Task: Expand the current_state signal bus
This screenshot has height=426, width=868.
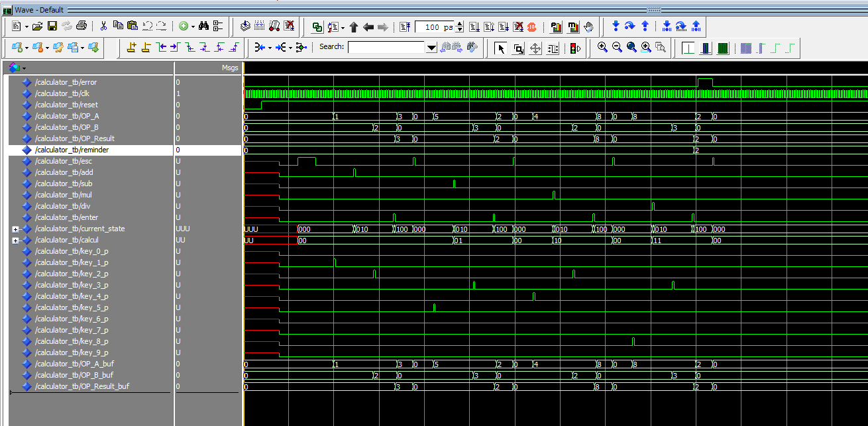Action: coord(15,229)
